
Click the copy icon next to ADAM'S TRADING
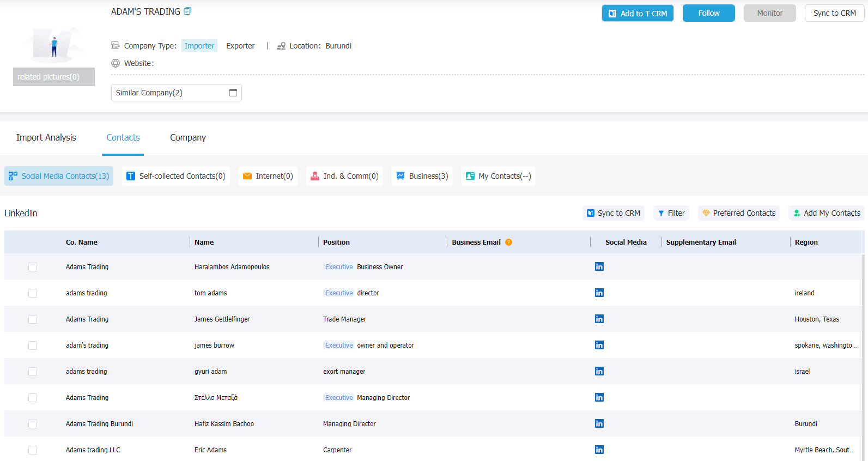(x=187, y=11)
